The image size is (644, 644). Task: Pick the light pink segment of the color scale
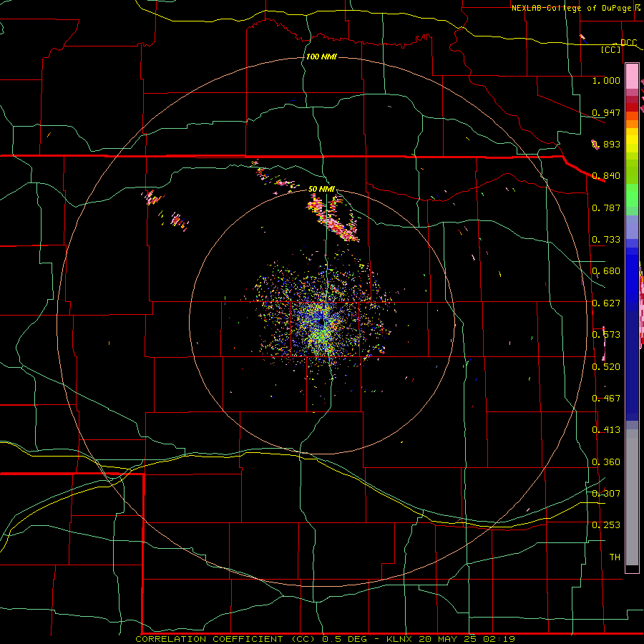pos(632,77)
